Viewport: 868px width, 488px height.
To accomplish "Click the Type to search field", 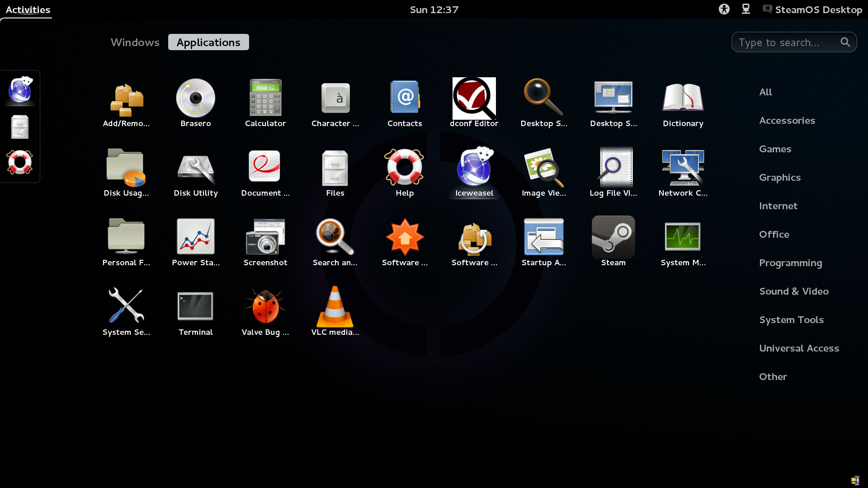I will click(787, 42).
